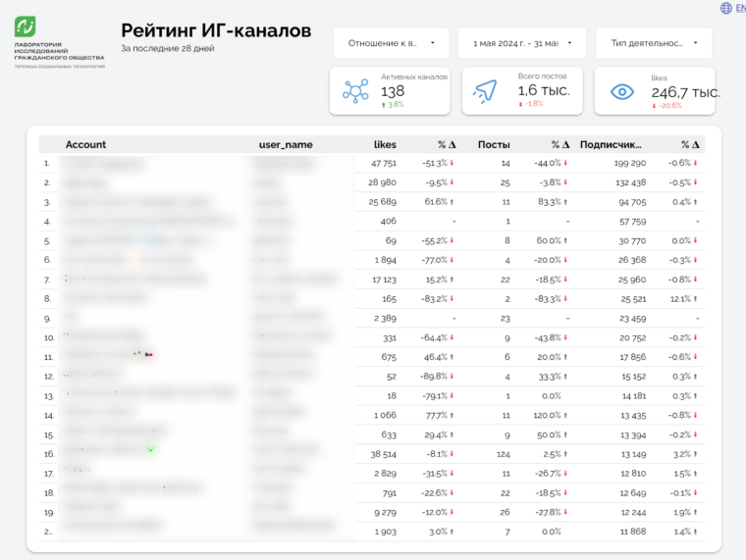Click the green laboratory logo icon
746x560 pixels.
tap(27, 27)
